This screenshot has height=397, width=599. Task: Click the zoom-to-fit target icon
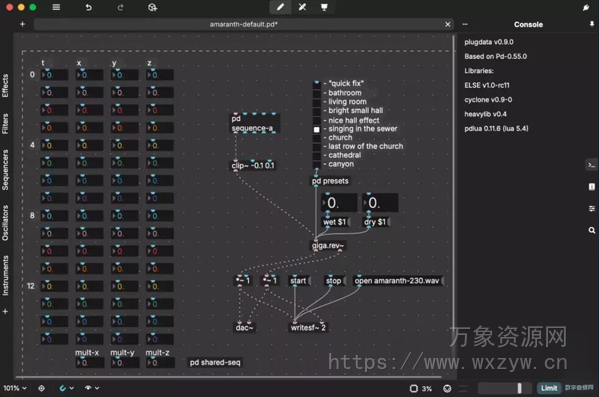click(41, 388)
